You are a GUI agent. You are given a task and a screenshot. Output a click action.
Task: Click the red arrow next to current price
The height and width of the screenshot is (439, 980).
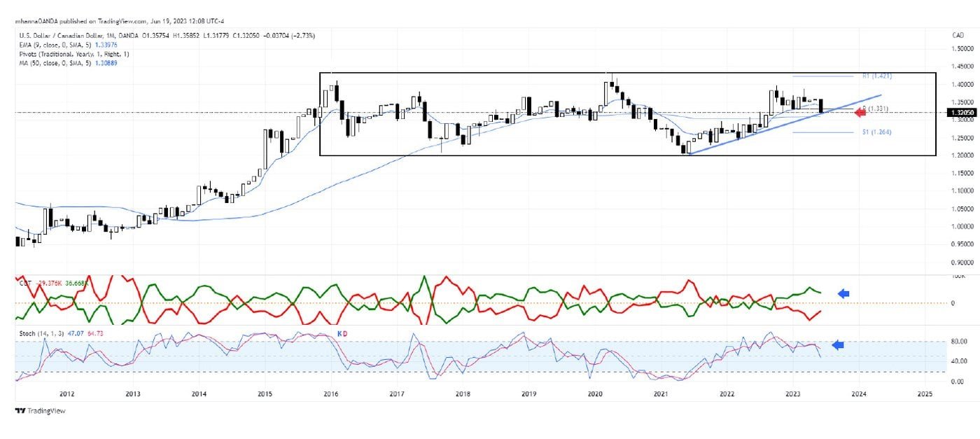click(x=860, y=112)
